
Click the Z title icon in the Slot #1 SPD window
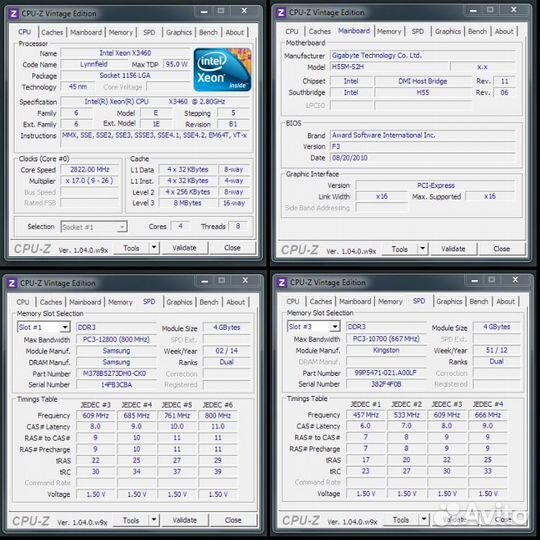click(12, 283)
